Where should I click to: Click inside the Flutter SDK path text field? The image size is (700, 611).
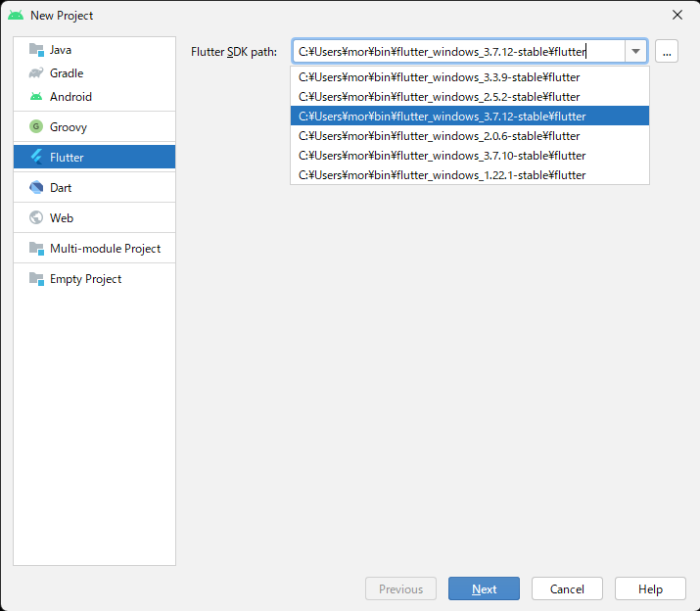(x=459, y=51)
